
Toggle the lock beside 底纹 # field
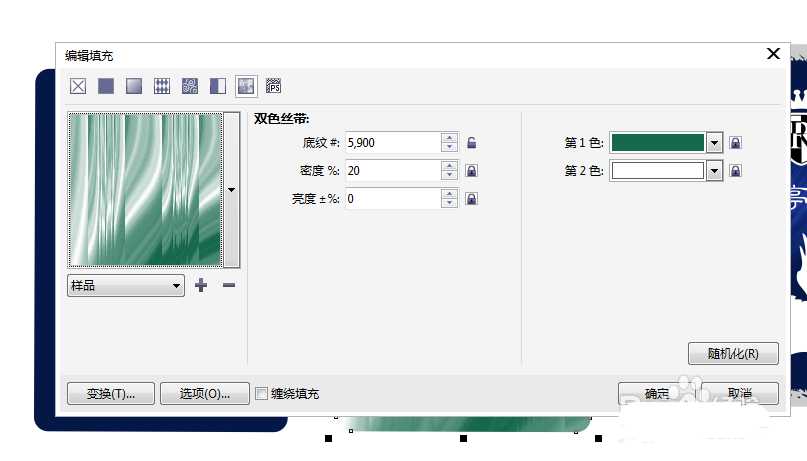[x=472, y=143]
